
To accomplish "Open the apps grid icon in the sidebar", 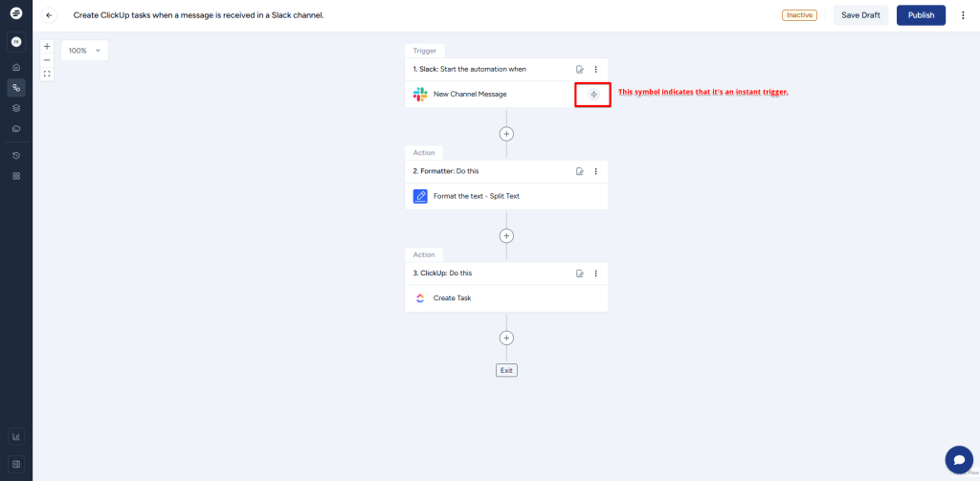I will 16,176.
